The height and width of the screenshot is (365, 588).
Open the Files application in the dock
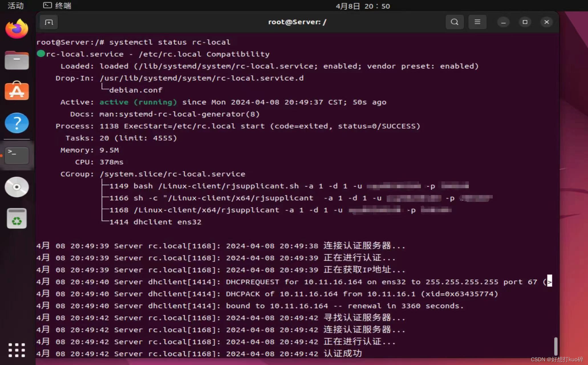pyautogui.click(x=16, y=60)
